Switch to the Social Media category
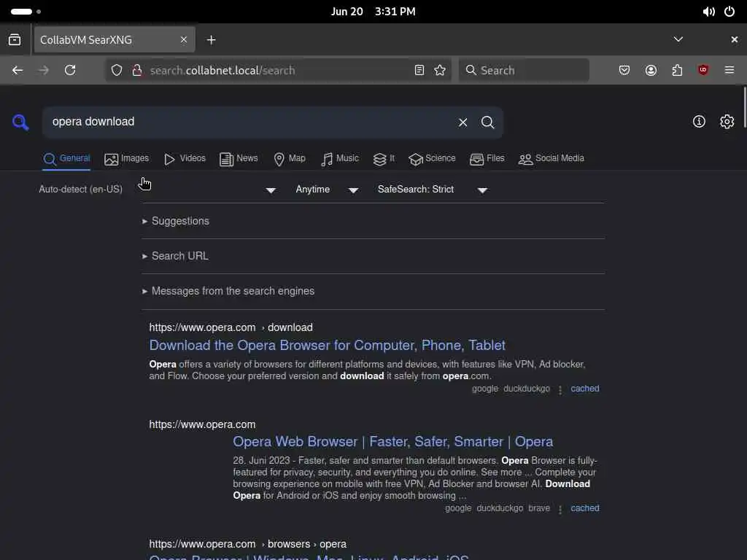747x560 pixels. tap(551, 158)
